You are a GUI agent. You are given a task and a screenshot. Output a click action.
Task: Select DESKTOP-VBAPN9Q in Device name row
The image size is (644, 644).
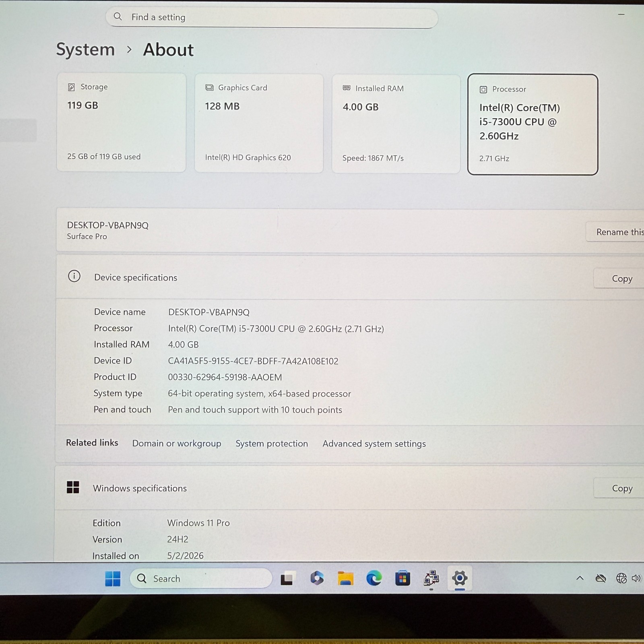click(209, 312)
